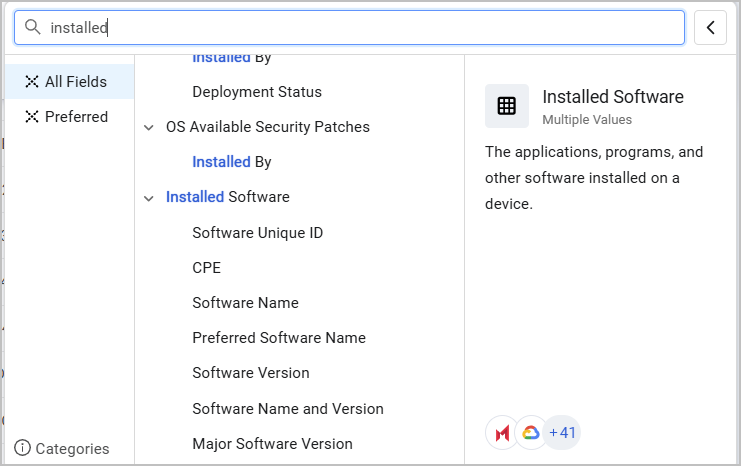Click the Installed Software table icon
This screenshot has width=741, height=466.
pyautogui.click(x=507, y=106)
